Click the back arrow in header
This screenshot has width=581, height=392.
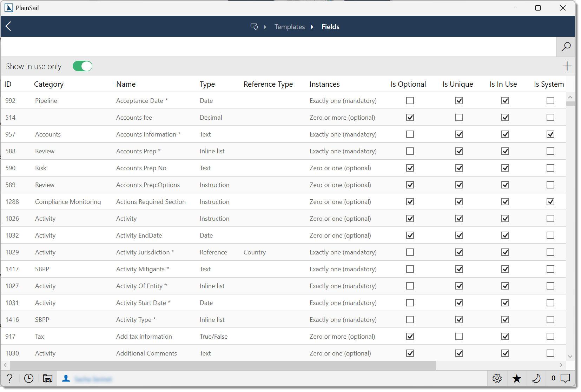pos(9,26)
